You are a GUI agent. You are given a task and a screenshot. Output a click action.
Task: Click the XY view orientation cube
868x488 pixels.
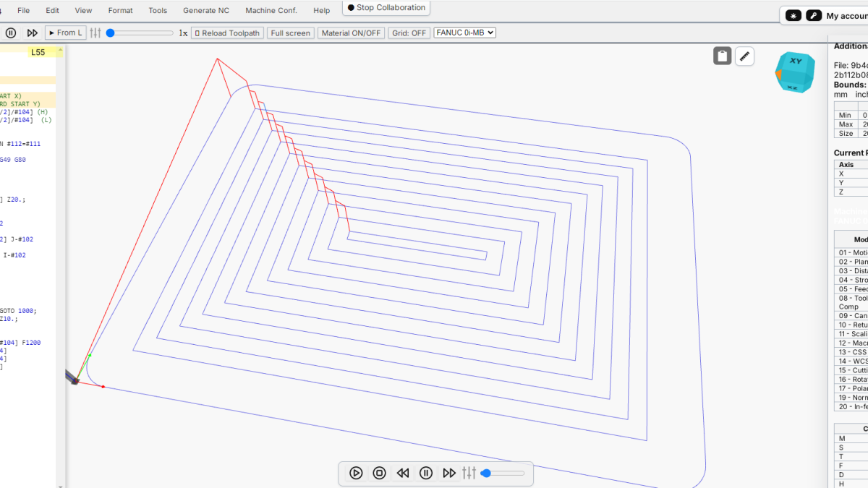(795, 71)
